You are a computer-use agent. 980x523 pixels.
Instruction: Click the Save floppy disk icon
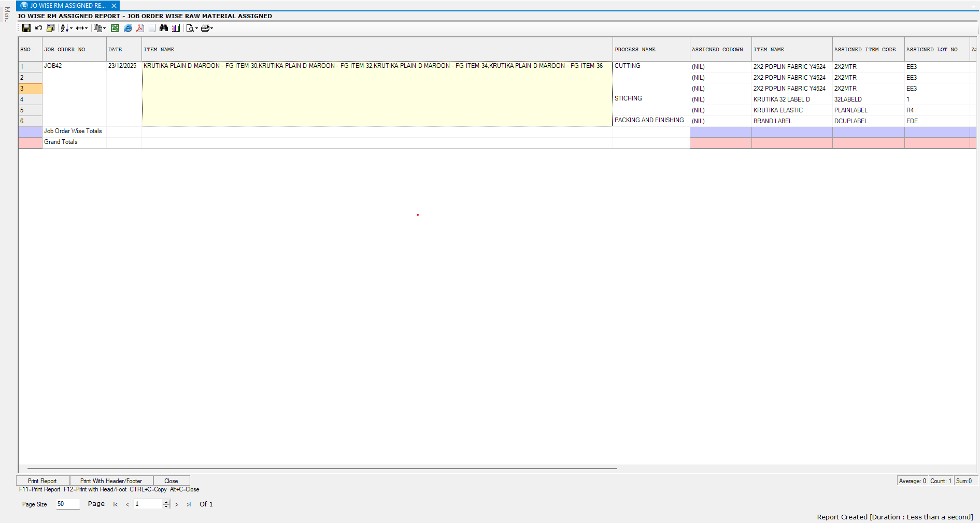click(26, 28)
